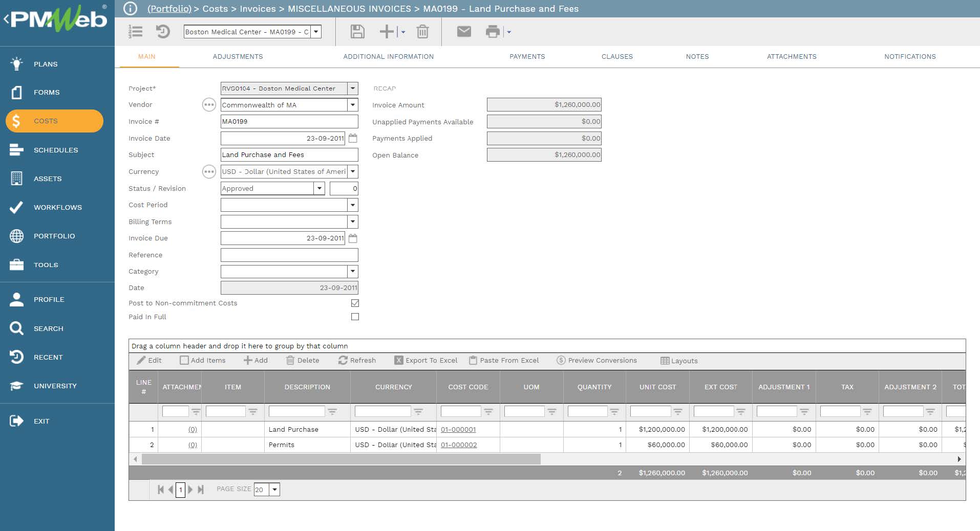The height and width of the screenshot is (531, 980).
Task: Click the email envelope icon
Action: 464,32
